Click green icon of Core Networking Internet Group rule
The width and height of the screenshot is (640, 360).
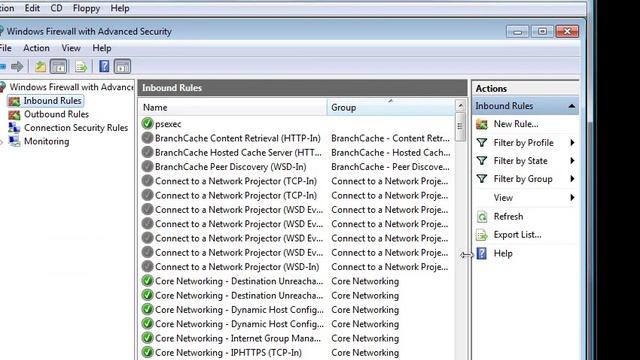147,338
